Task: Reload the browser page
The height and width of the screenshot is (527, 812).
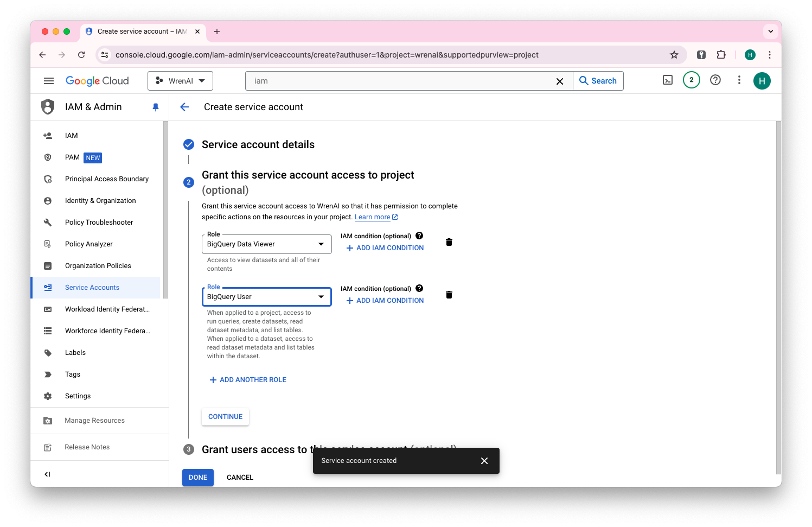Action: [81, 55]
